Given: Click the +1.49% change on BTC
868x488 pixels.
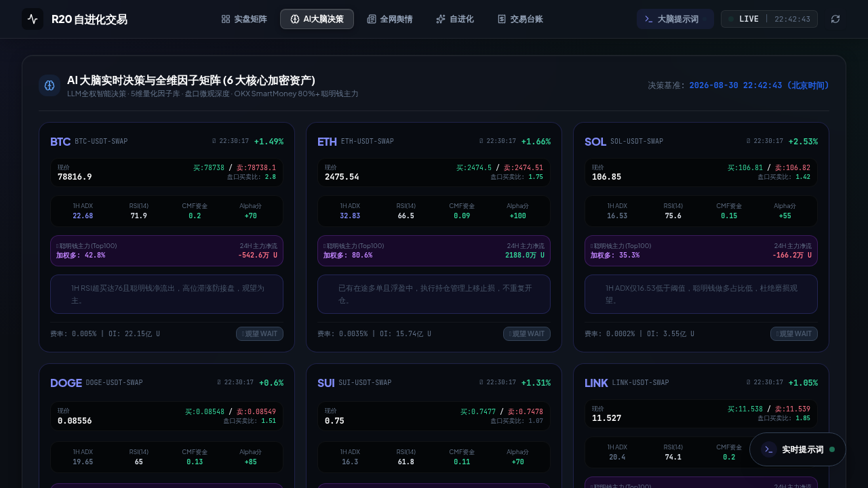Looking at the screenshot, I should tap(269, 142).
